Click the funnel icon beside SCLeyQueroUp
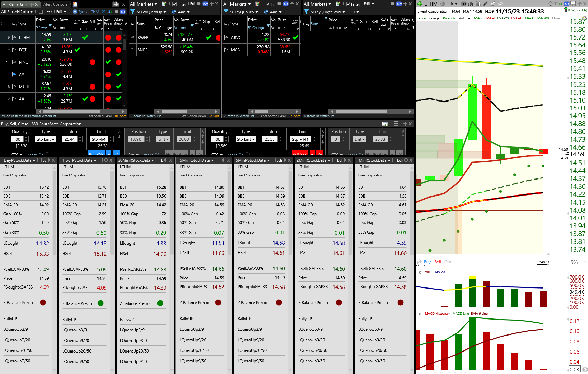This screenshot has height=374, width=588. [133, 12]
